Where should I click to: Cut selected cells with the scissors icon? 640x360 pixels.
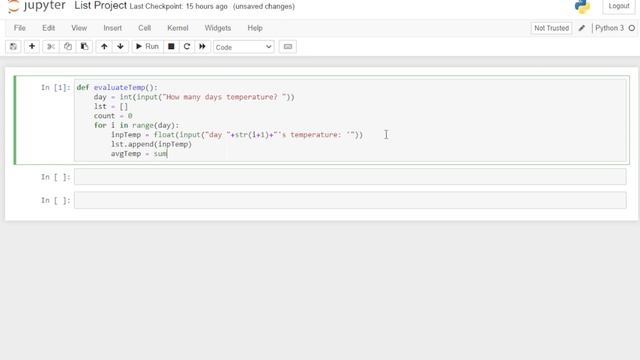coord(51,47)
